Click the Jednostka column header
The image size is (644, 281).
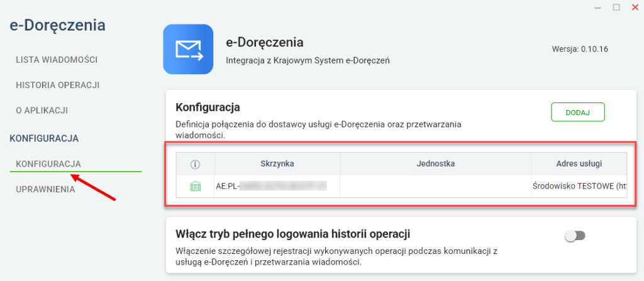(435, 163)
